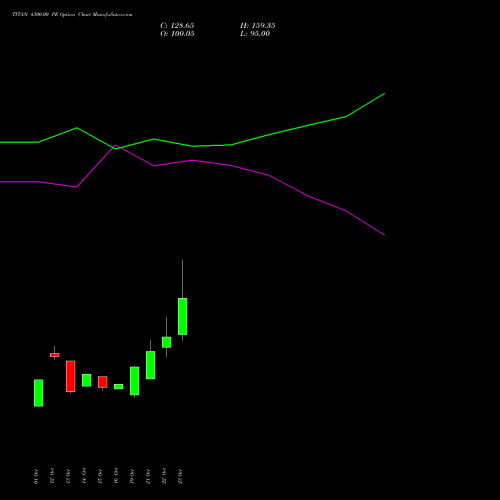
Task: Click the 21 Oct date label
Action: pos(148,476)
